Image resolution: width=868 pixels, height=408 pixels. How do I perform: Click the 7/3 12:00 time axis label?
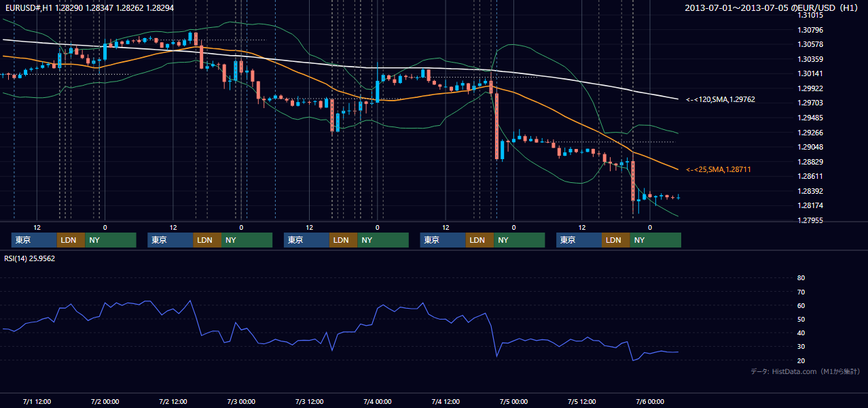pos(309,401)
